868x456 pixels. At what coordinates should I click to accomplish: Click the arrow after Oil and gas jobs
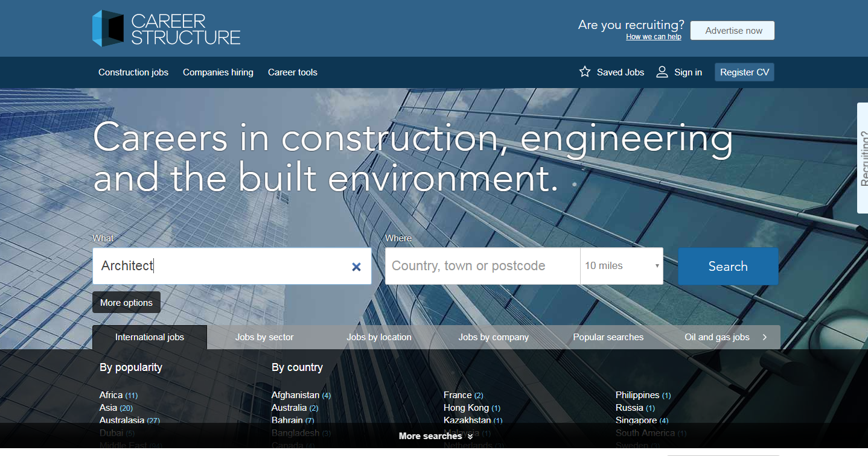764,338
